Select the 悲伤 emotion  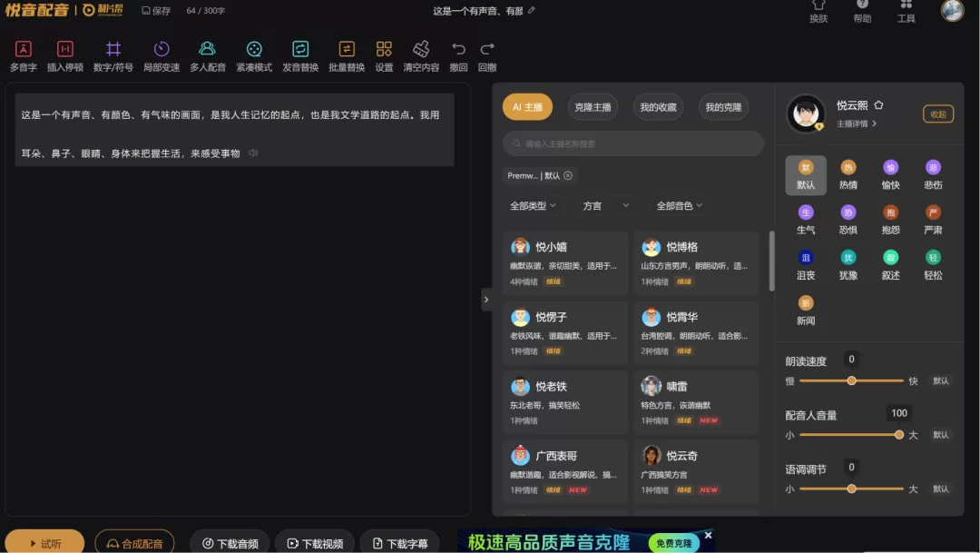click(x=933, y=175)
